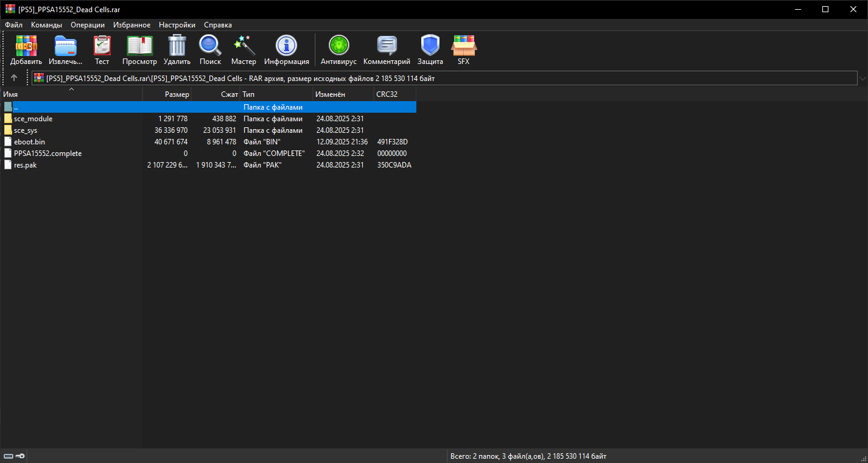Open the Операции menu
The height and width of the screenshot is (463, 868).
tap(88, 25)
